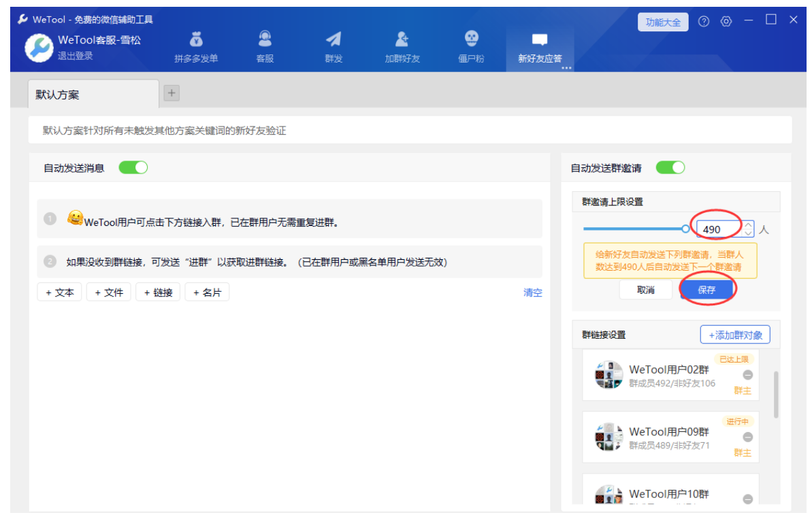Click the wrench icon in title bar
Image resolution: width=812 pixels, height=532 pixels.
point(22,19)
